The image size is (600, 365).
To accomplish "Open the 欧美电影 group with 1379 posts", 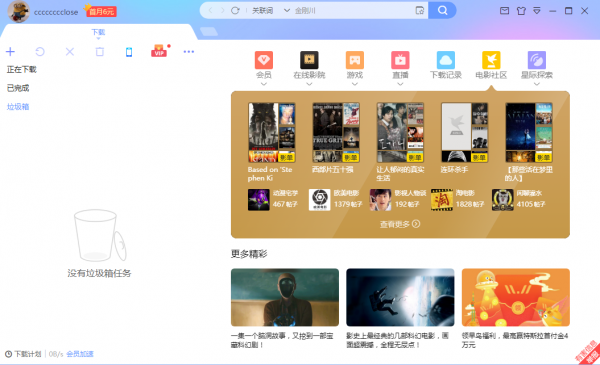I will 335,199.
